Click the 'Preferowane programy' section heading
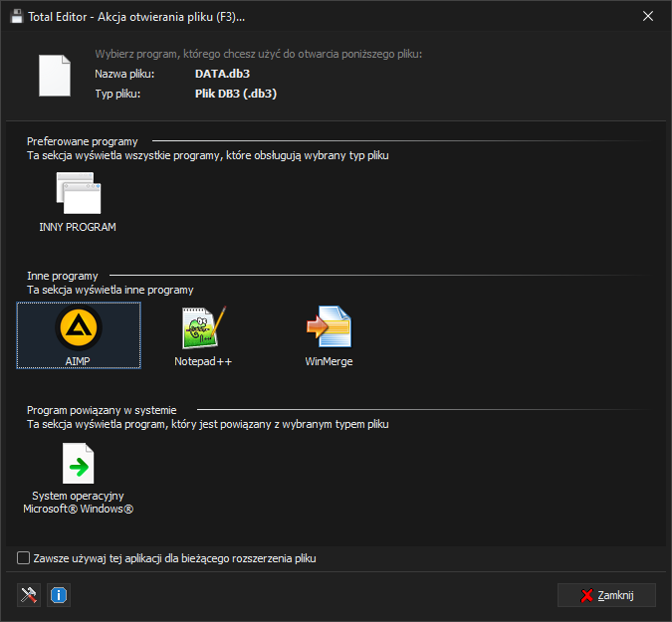672x622 pixels. coord(83,141)
